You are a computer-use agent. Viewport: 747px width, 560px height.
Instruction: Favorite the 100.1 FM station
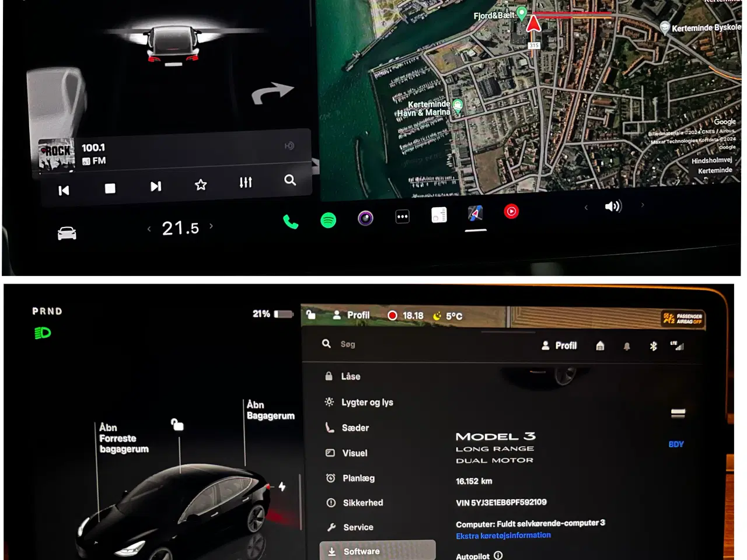(201, 185)
